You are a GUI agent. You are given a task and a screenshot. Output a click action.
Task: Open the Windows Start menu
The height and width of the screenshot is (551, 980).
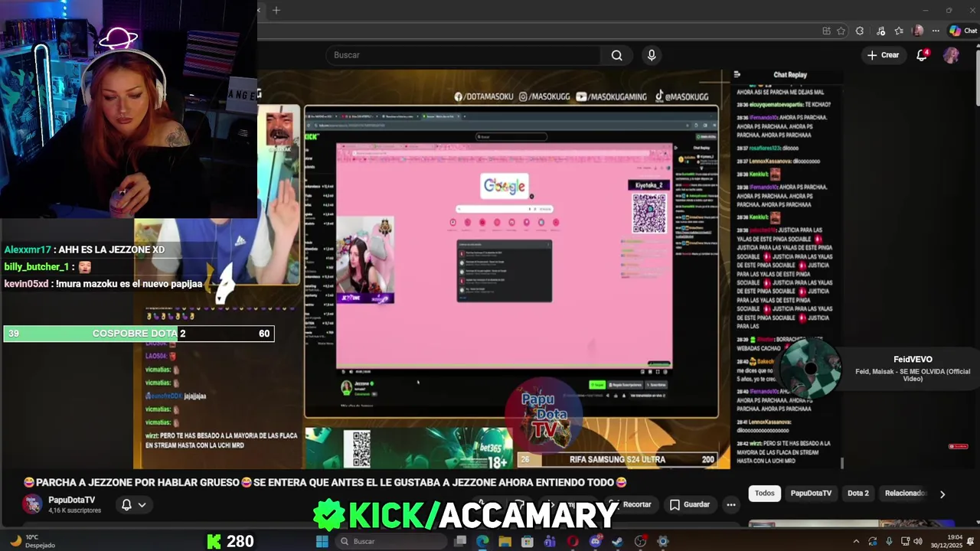pyautogui.click(x=322, y=541)
